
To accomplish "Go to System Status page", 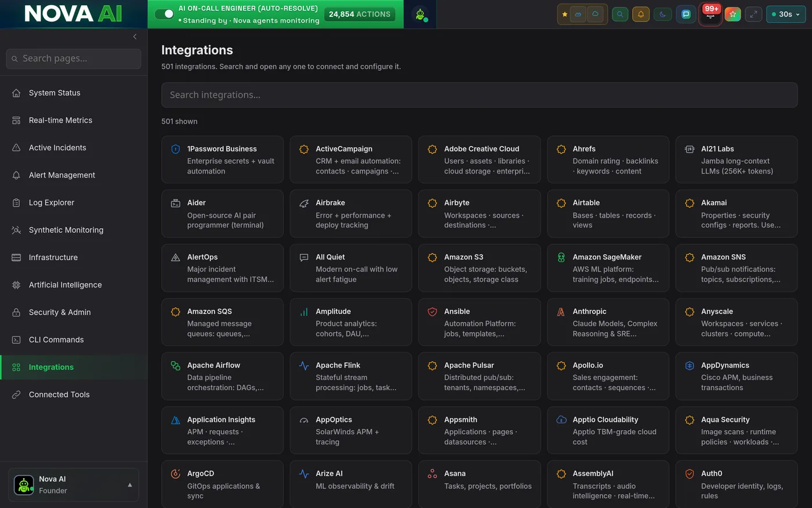I will pyautogui.click(x=74, y=93).
